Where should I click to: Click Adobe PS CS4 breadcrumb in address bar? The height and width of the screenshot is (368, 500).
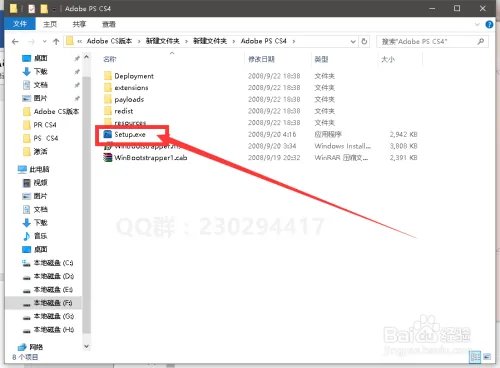(263, 41)
